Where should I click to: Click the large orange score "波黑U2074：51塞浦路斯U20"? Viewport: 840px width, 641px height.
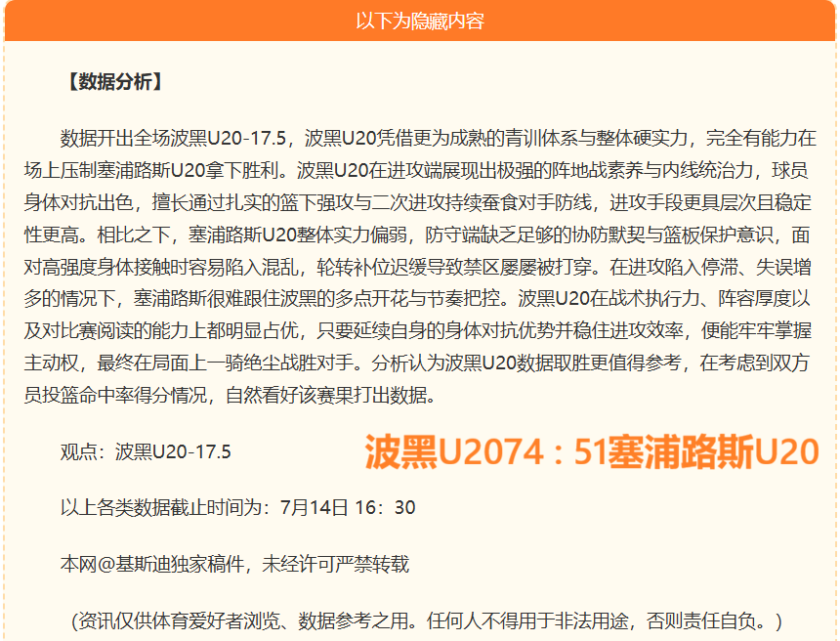coord(592,451)
